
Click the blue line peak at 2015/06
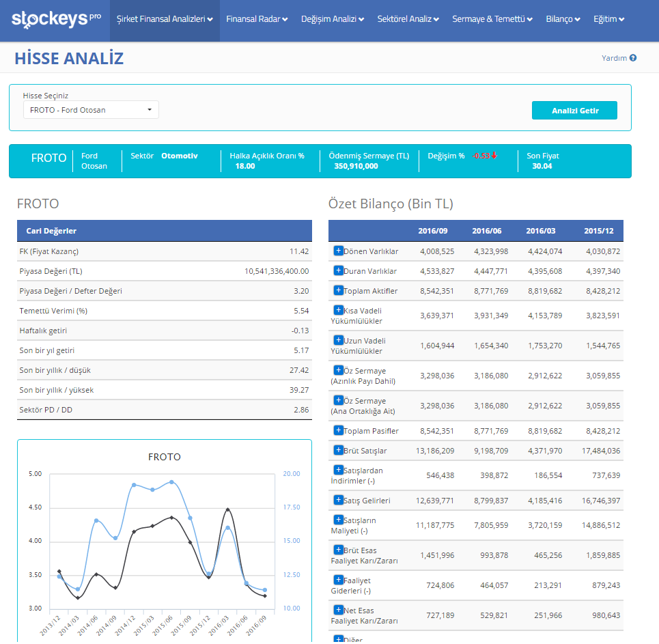pos(171,482)
